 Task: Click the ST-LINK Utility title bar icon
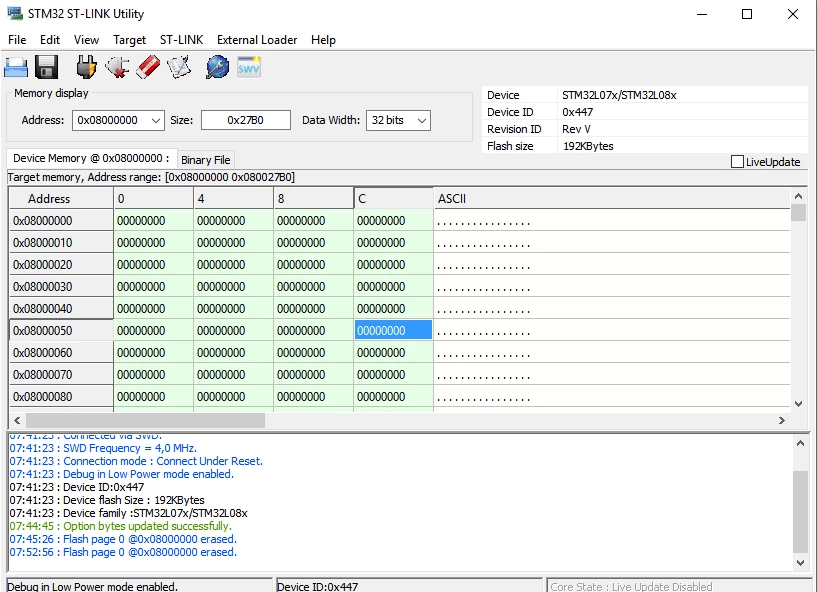coord(15,14)
